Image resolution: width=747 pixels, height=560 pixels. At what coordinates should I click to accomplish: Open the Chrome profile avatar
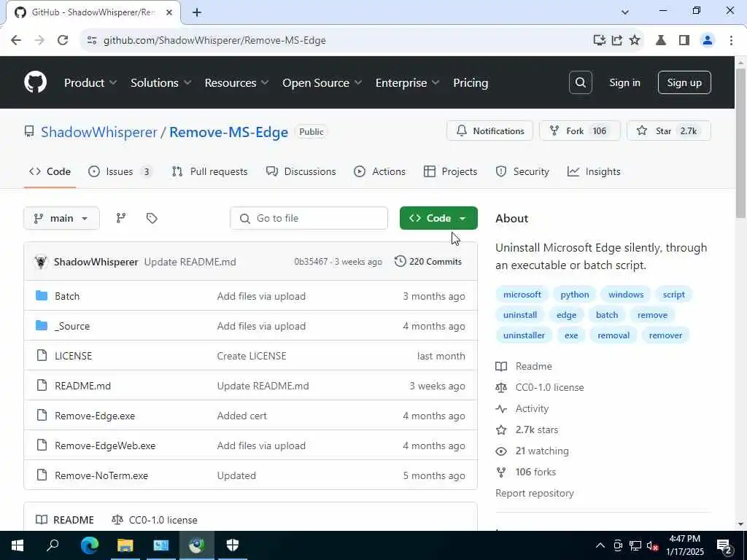(708, 40)
